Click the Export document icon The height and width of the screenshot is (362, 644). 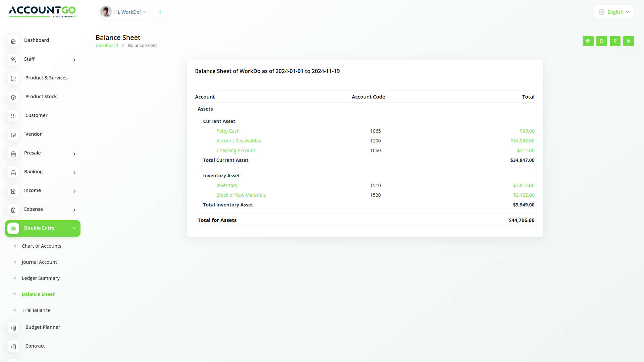click(601, 41)
